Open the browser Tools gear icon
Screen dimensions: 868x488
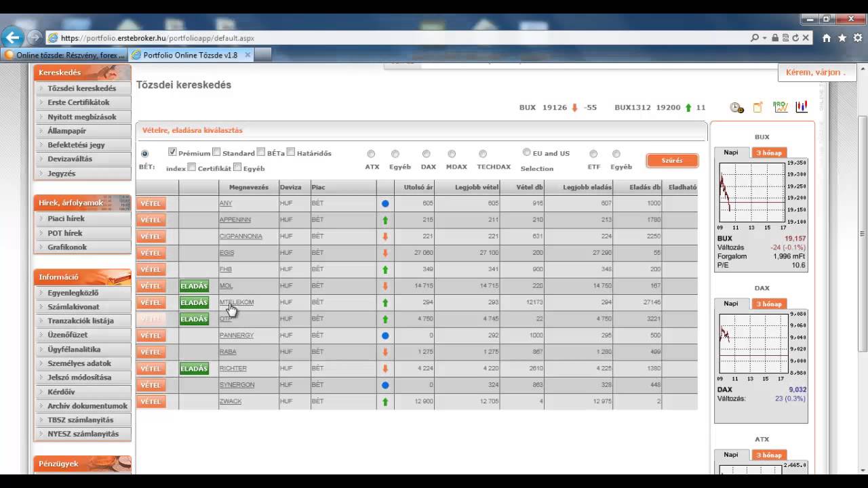point(858,38)
